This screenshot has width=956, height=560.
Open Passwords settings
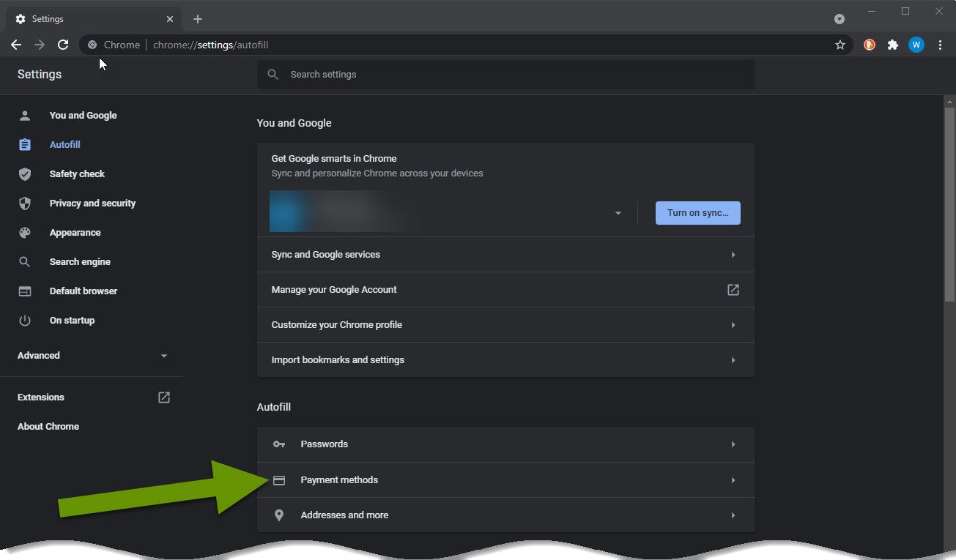[x=505, y=444]
